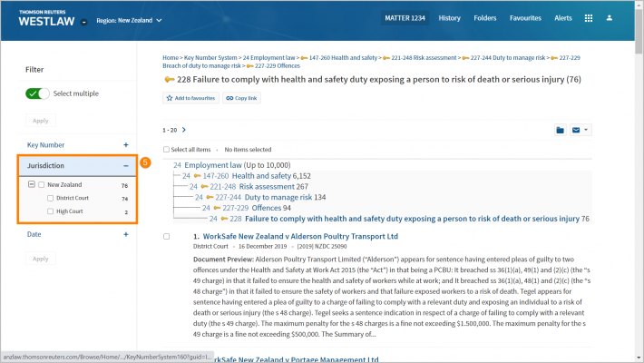Open the Region: New Zealand dropdown

[x=129, y=20]
